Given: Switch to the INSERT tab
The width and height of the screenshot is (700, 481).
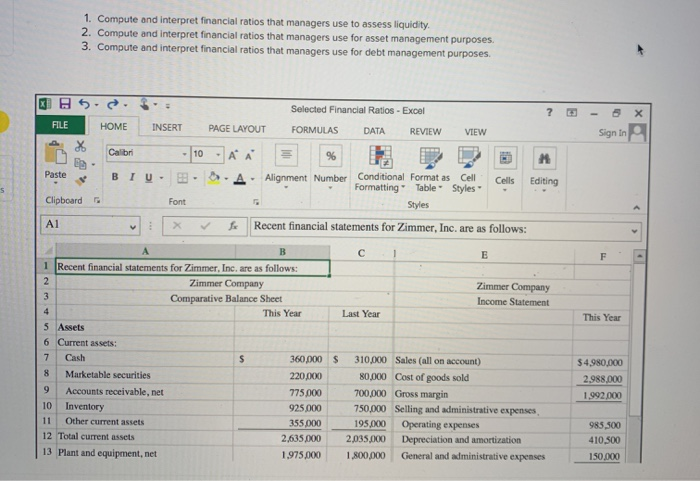Looking at the screenshot, I should coord(167,128).
